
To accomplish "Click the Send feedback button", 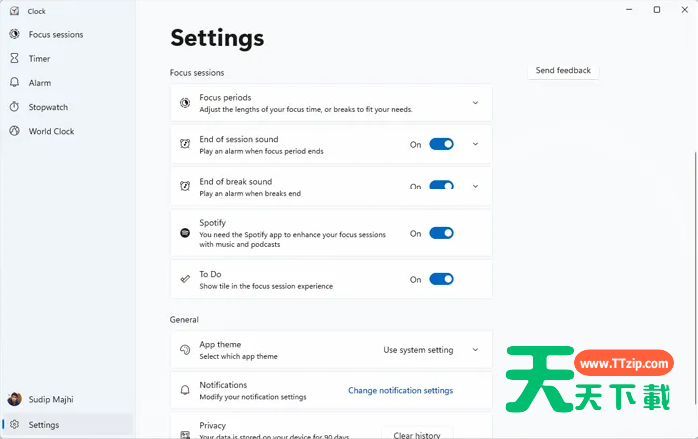I will pyautogui.click(x=563, y=71).
